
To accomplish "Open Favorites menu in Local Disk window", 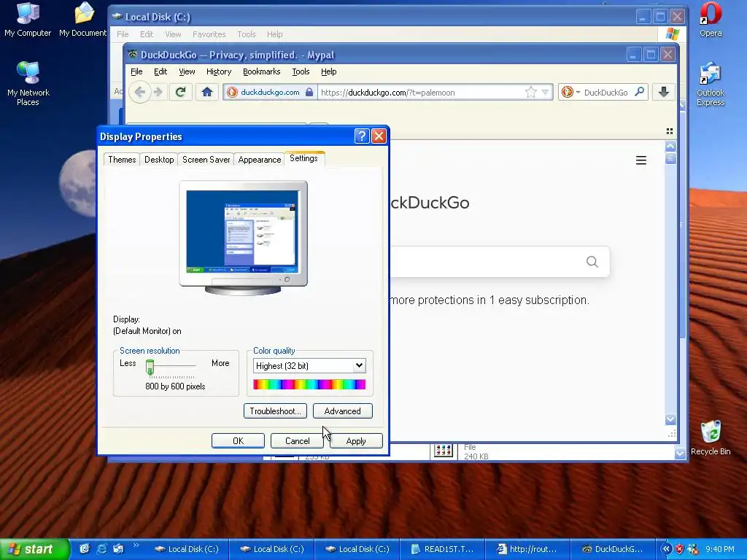I will click(x=209, y=34).
